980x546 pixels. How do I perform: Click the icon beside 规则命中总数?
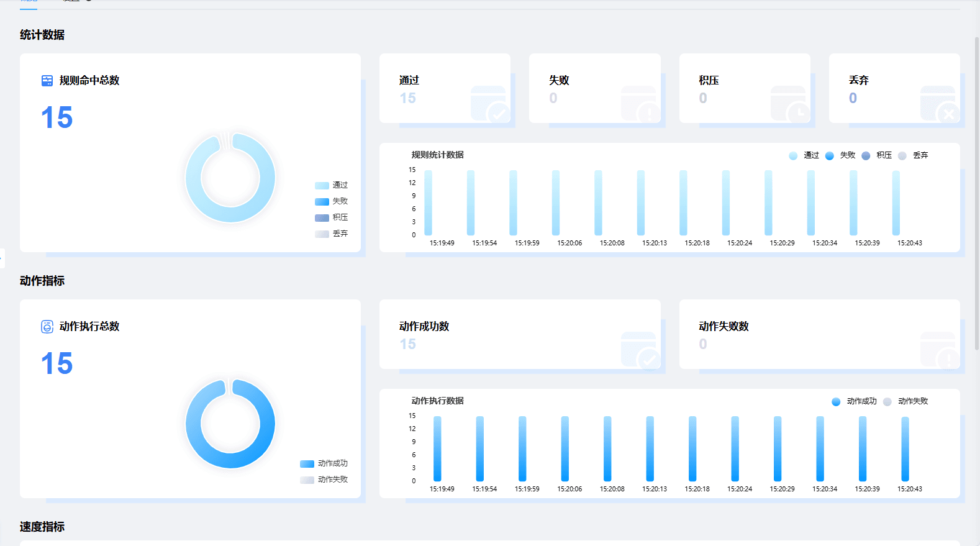pyautogui.click(x=47, y=81)
